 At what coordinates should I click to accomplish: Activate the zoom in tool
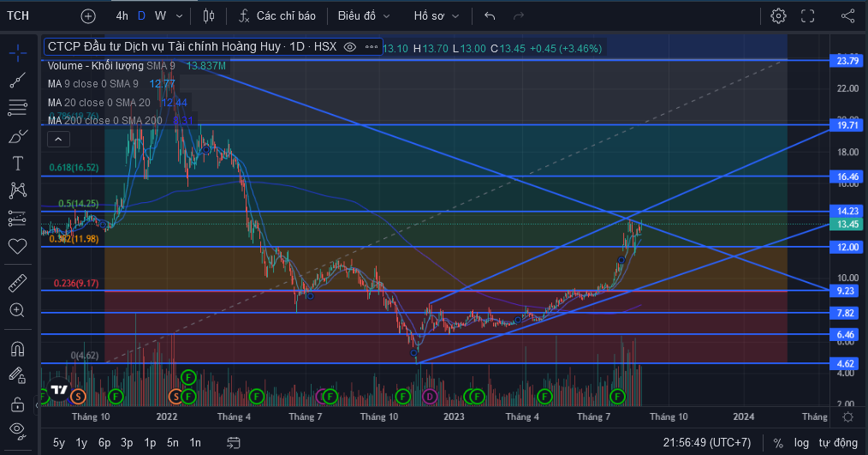[18, 310]
